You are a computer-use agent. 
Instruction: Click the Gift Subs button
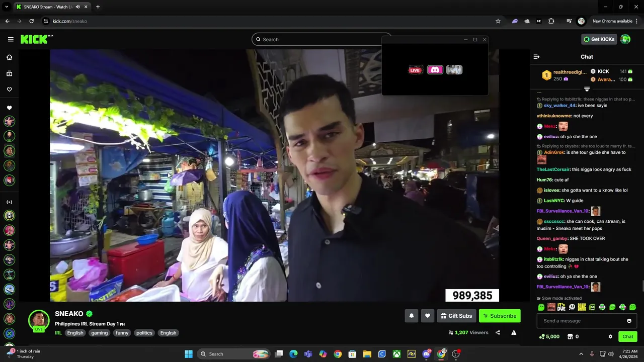click(x=456, y=316)
